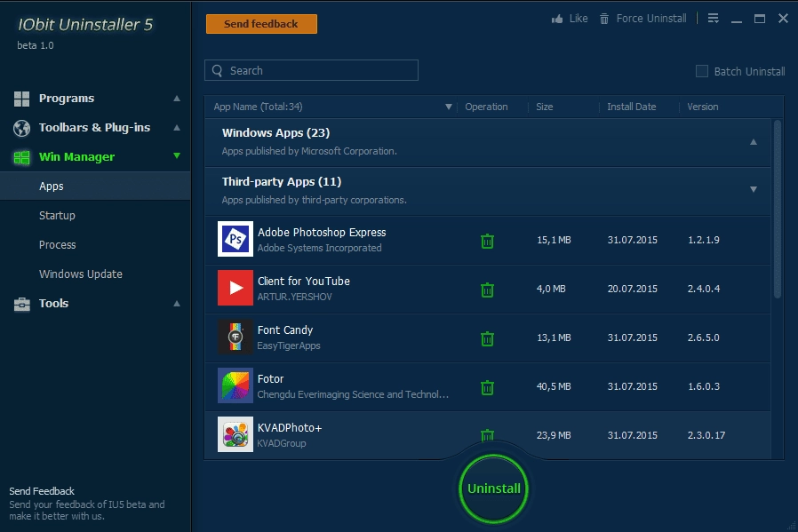Click the Adobe Photoshop Express app icon
This screenshot has height=532, width=798.
pos(235,239)
